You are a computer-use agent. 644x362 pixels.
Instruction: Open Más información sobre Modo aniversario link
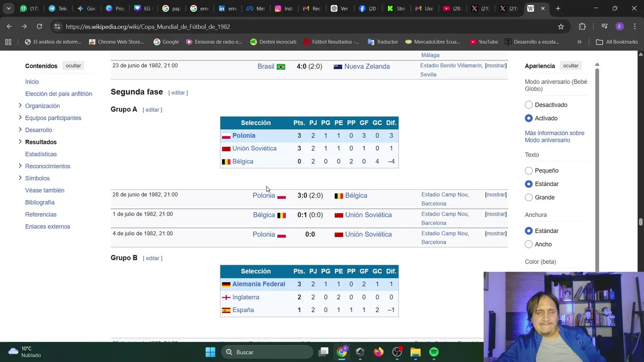[554, 136]
